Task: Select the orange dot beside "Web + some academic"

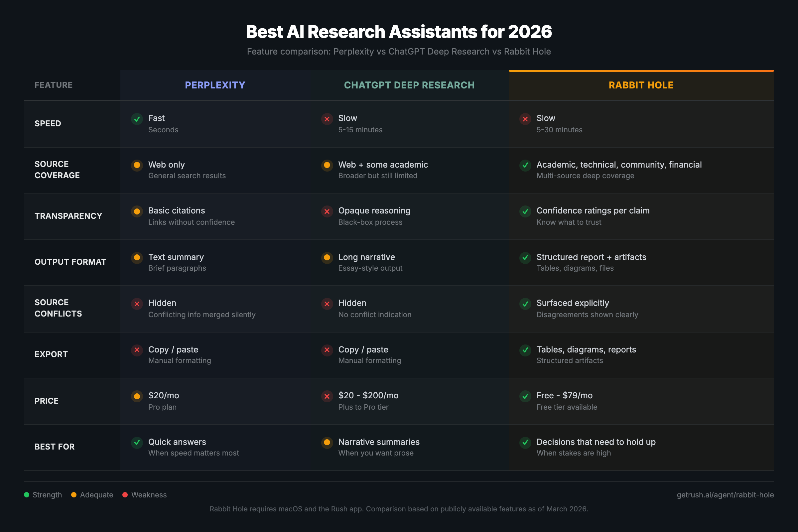Action: click(x=327, y=165)
